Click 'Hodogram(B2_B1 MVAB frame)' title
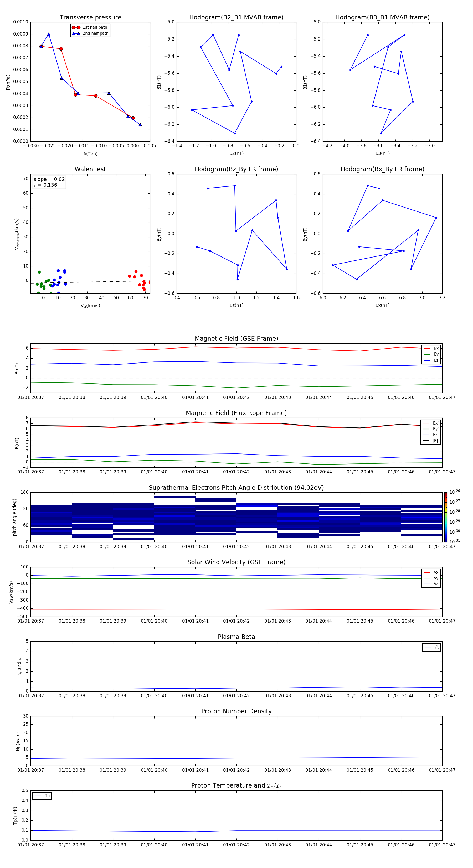 pyautogui.click(x=236, y=18)
